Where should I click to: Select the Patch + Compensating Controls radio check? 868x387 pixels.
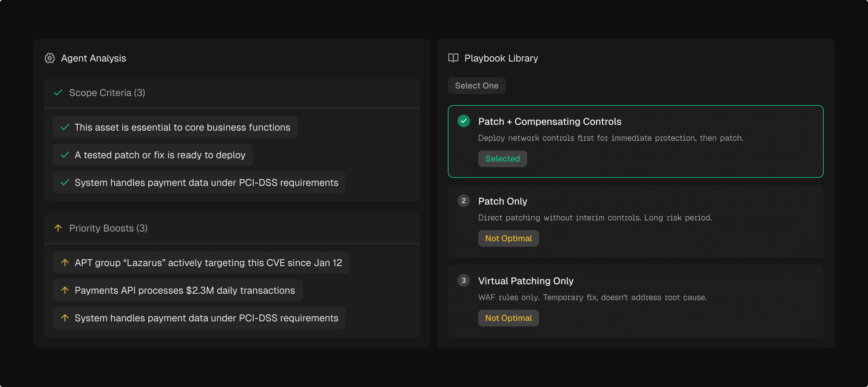[x=463, y=121]
